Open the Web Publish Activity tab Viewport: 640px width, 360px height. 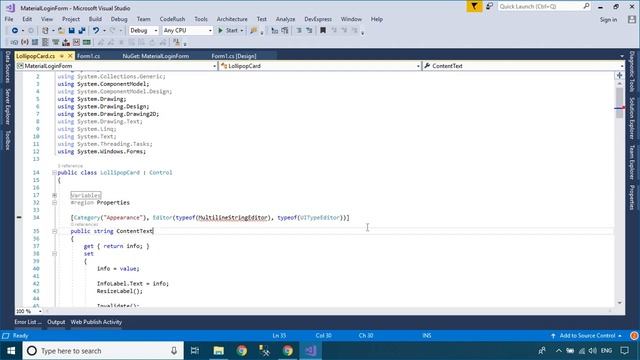pyautogui.click(x=96, y=322)
